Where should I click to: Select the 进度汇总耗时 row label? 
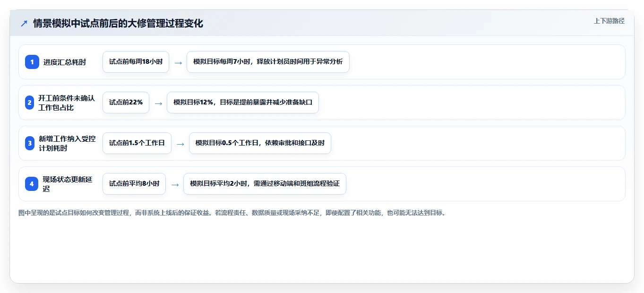click(x=65, y=62)
